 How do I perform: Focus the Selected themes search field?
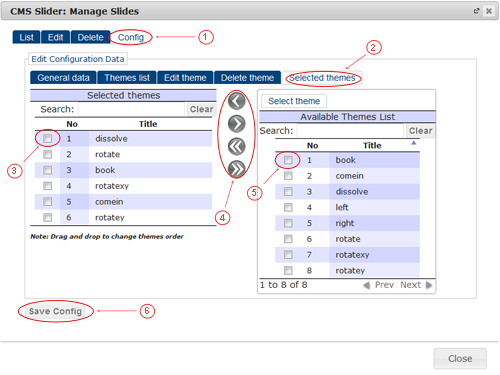point(131,109)
